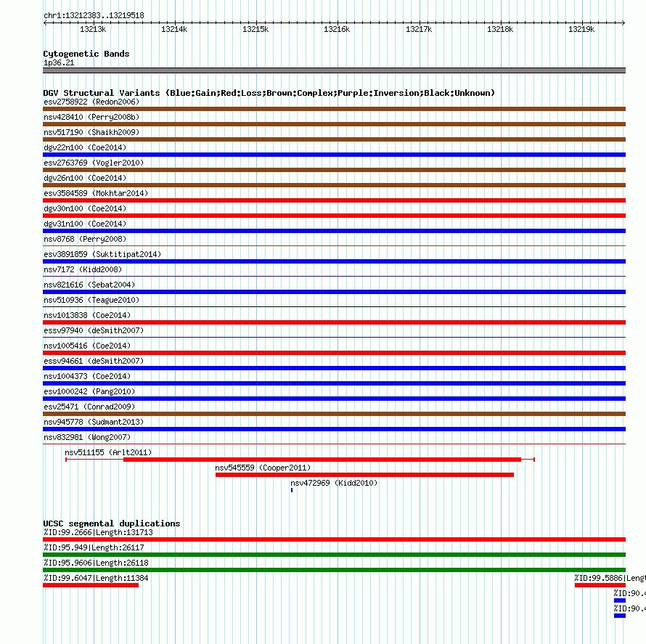646x644 pixels.
Task: Open variant esv1000242 (Pang2010)
Action: (x=89, y=391)
